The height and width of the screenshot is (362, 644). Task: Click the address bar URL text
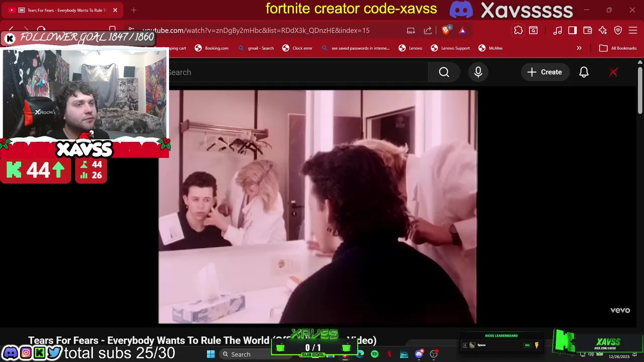pyautogui.click(x=256, y=30)
